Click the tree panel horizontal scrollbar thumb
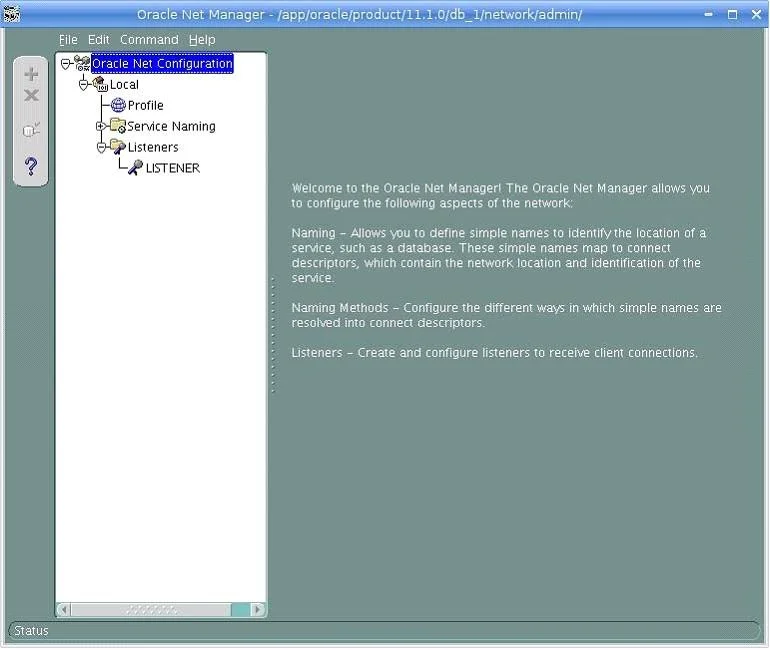The height and width of the screenshot is (650, 770). click(151, 610)
